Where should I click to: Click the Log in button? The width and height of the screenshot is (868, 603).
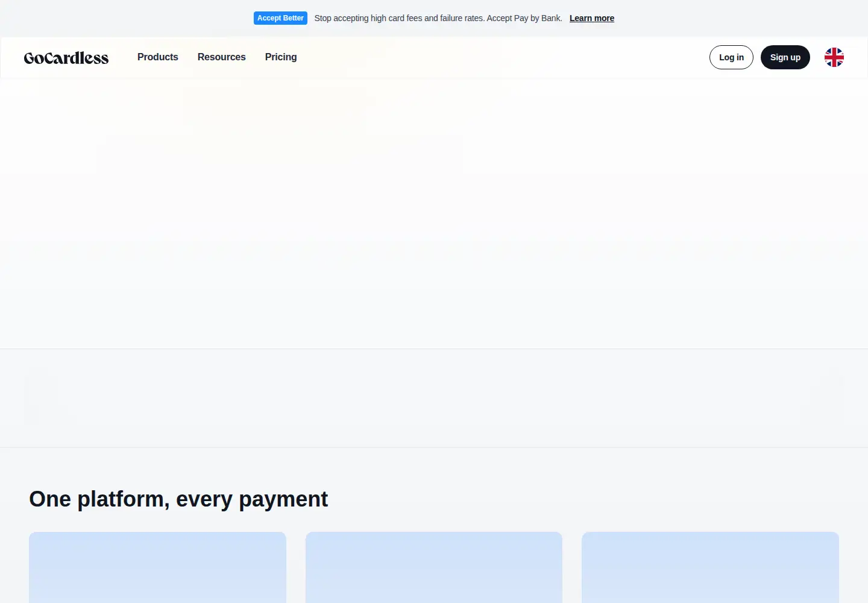(731, 57)
